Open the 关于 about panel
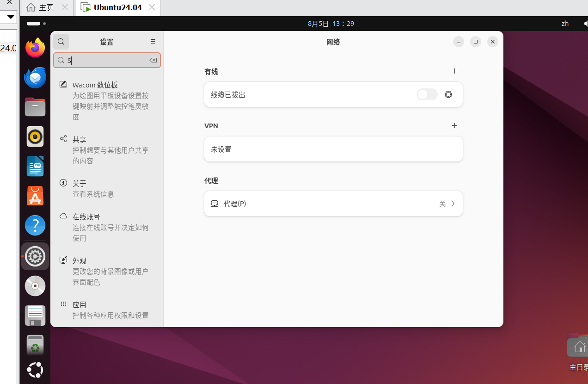The height and width of the screenshot is (384, 588). [x=107, y=189]
